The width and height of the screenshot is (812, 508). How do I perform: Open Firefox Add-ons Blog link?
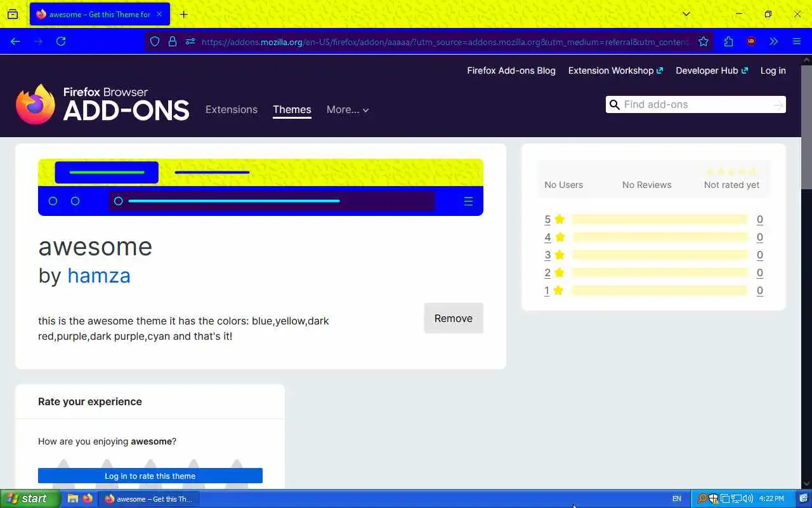(511, 70)
